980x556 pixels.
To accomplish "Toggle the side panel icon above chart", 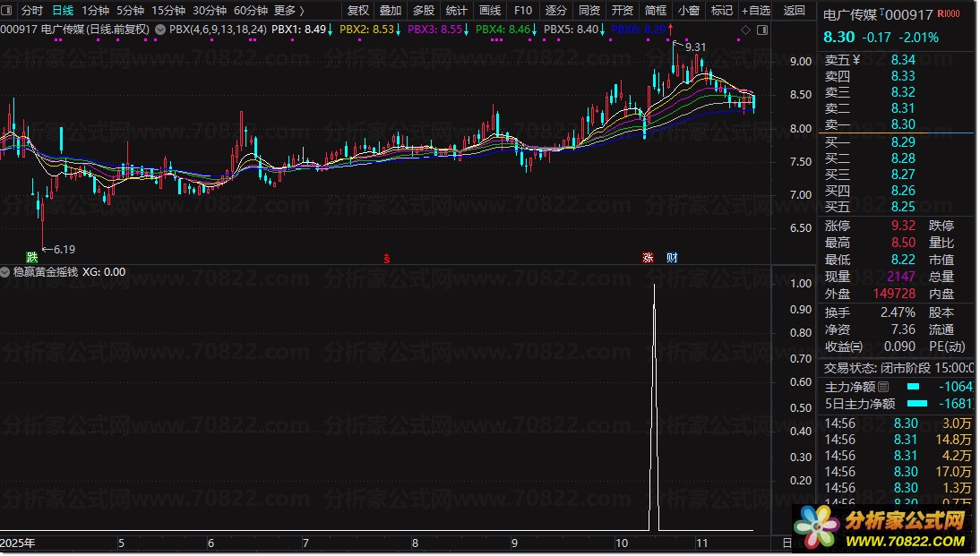I will [x=762, y=30].
